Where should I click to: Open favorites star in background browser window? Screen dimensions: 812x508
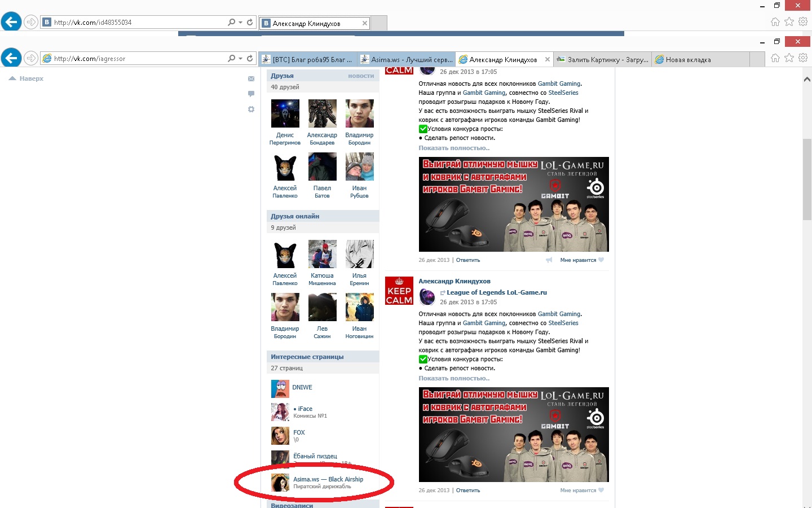coord(789,22)
